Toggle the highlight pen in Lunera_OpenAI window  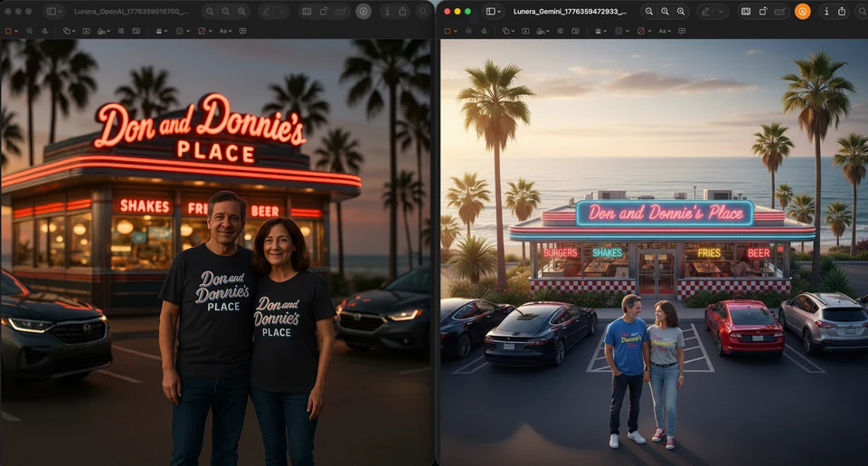(x=266, y=11)
